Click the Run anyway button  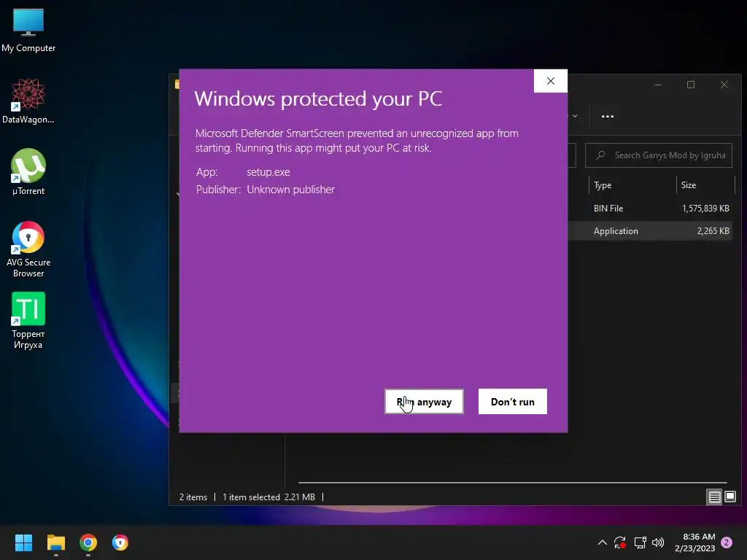point(424,402)
